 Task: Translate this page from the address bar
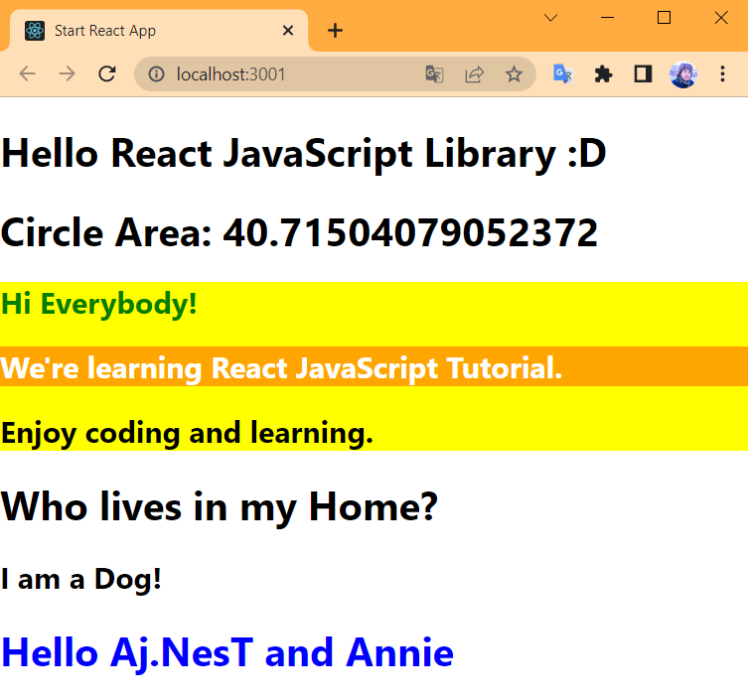[434, 74]
